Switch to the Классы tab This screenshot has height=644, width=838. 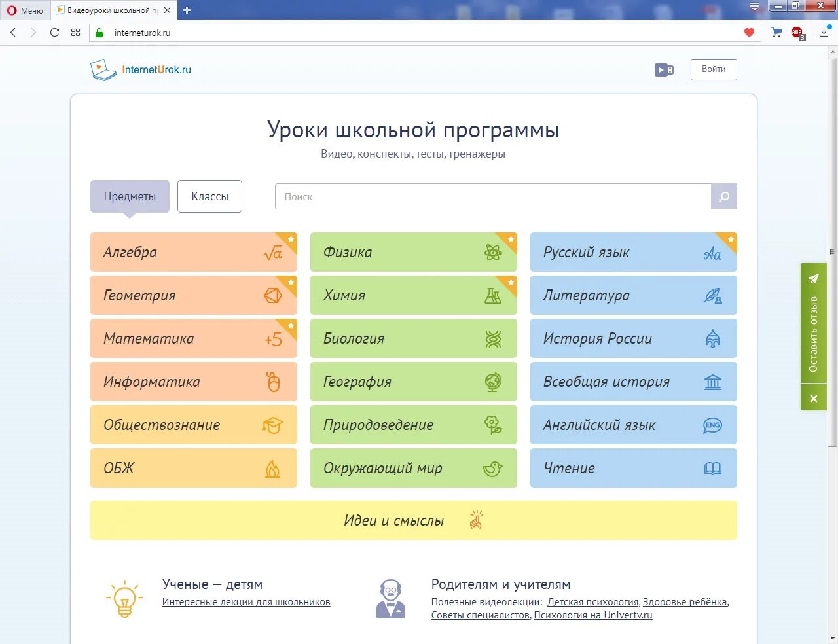209,196
